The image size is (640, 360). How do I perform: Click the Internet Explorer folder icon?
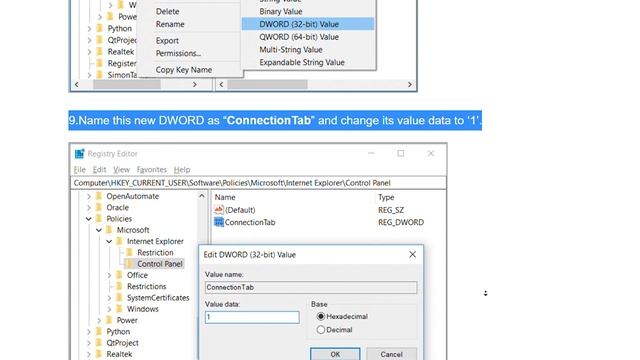click(120, 241)
